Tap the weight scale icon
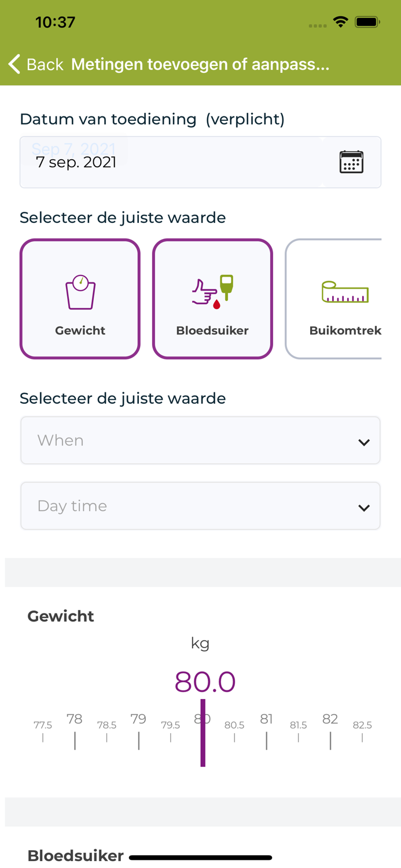 [80, 292]
